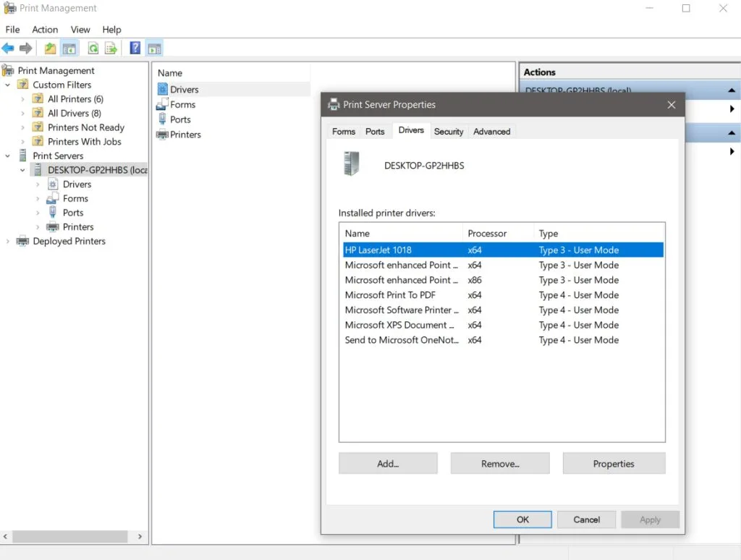Open the File menu
Viewport: 741px width, 560px height.
[x=13, y=29]
